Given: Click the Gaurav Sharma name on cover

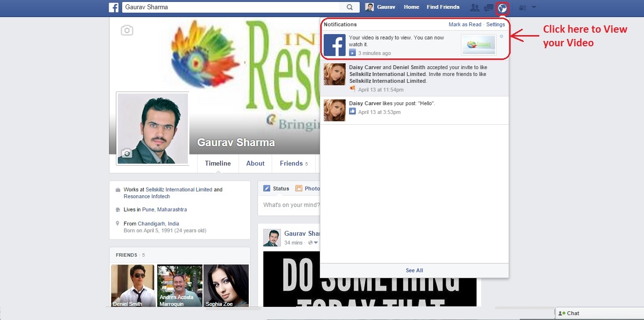Looking at the screenshot, I should tap(236, 143).
